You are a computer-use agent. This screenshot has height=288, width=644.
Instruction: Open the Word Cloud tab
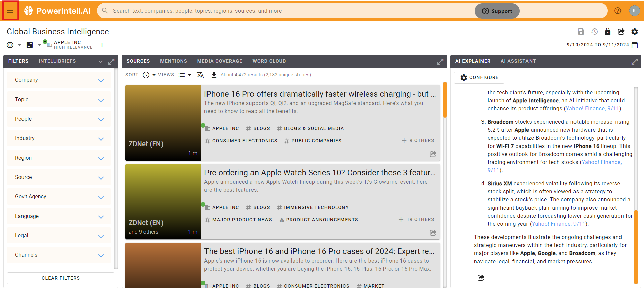(269, 61)
